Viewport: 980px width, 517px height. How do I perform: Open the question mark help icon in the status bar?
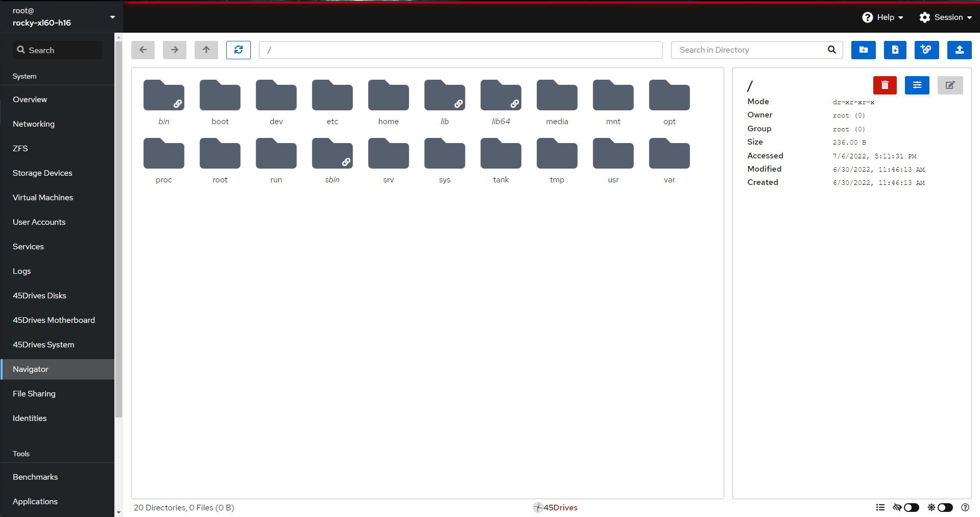click(x=965, y=507)
